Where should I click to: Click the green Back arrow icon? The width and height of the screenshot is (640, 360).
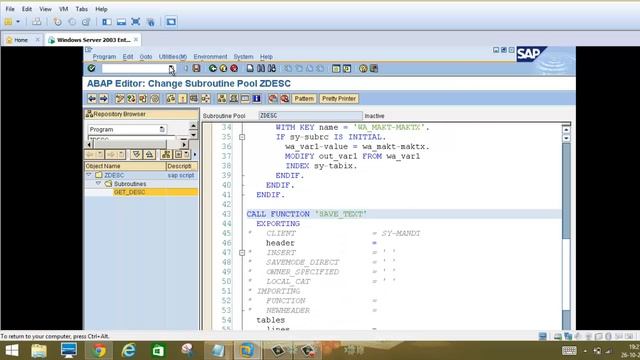(213, 69)
